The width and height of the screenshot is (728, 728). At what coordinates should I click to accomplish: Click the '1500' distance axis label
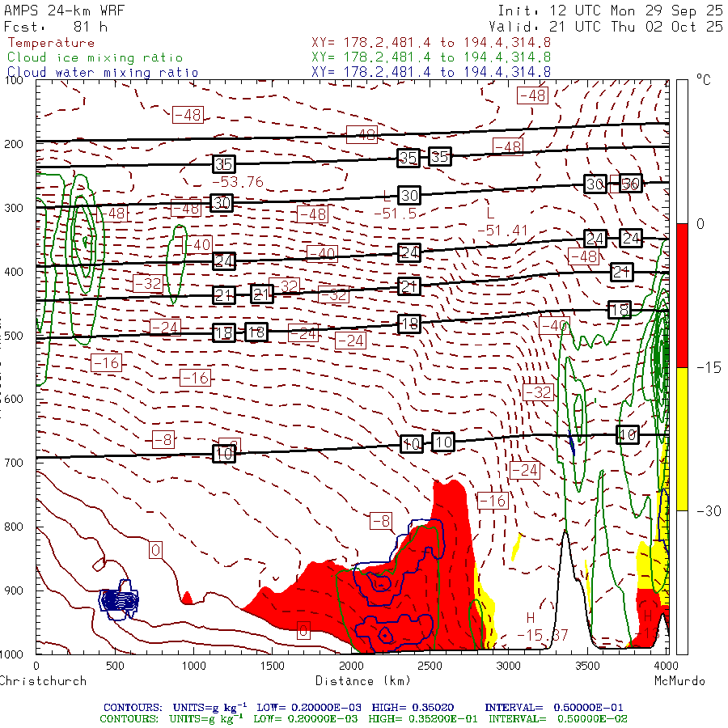click(272, 666)
